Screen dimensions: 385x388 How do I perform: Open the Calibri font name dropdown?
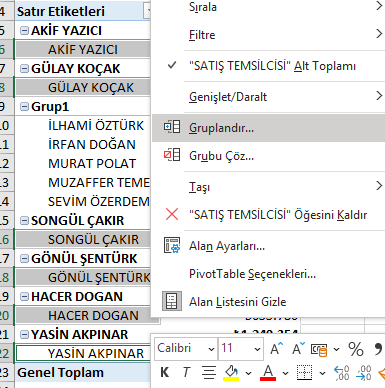pos(211,349)
